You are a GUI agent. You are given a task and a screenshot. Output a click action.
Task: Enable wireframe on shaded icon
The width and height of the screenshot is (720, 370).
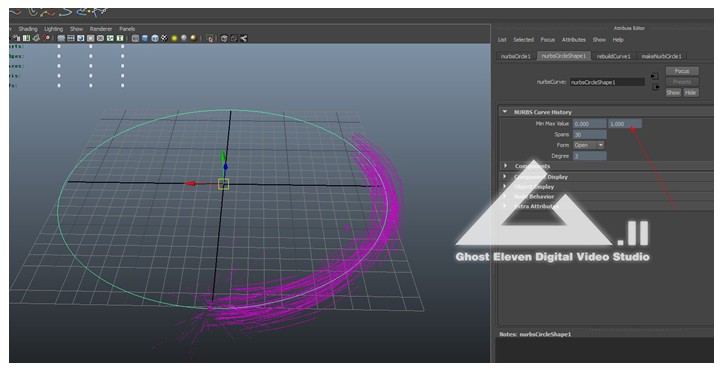[x=154, y=38]
